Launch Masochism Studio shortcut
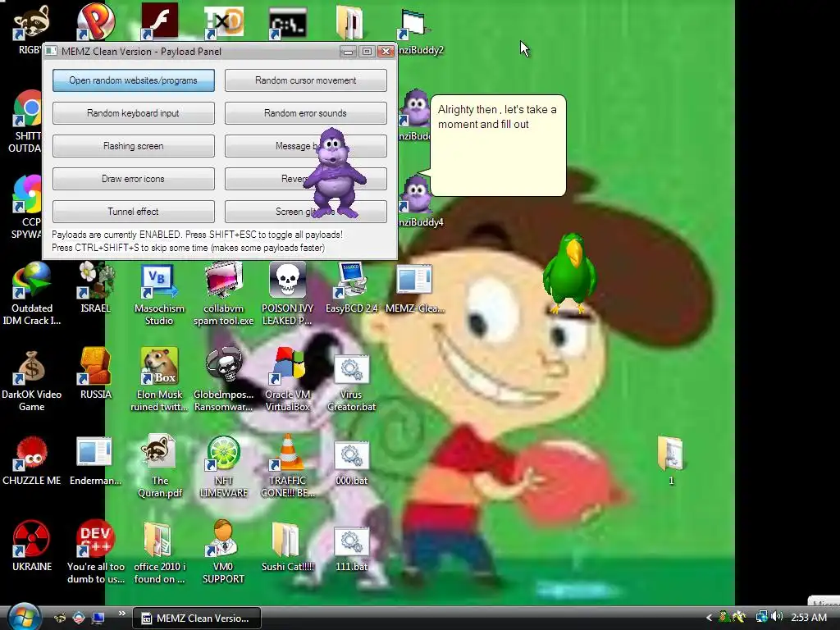This screenshot has height=630, width=840. (x=159, y=294)
